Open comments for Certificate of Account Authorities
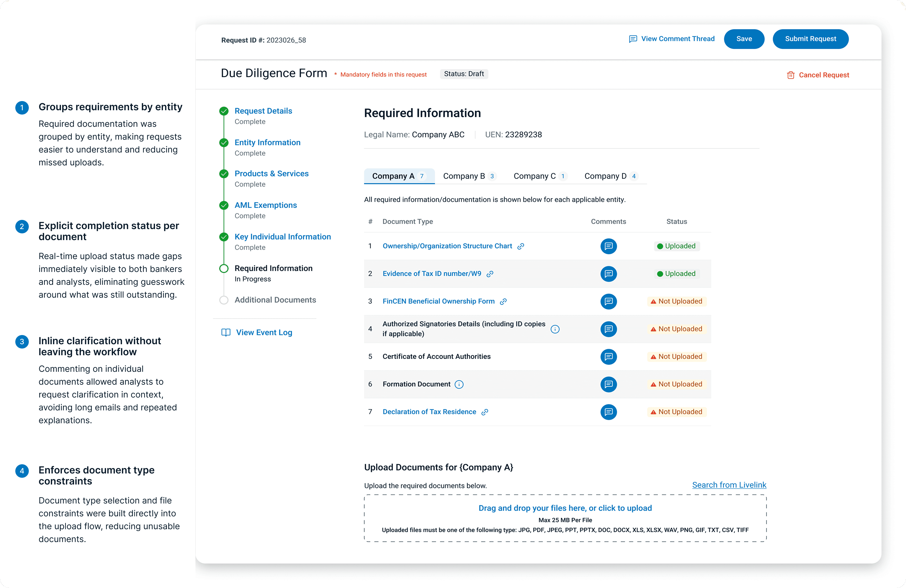 tap(608, 356)
